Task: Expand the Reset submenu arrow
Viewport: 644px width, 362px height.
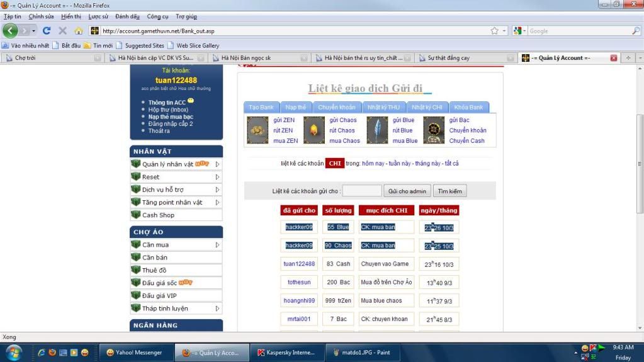Action: tap(217, 177)
